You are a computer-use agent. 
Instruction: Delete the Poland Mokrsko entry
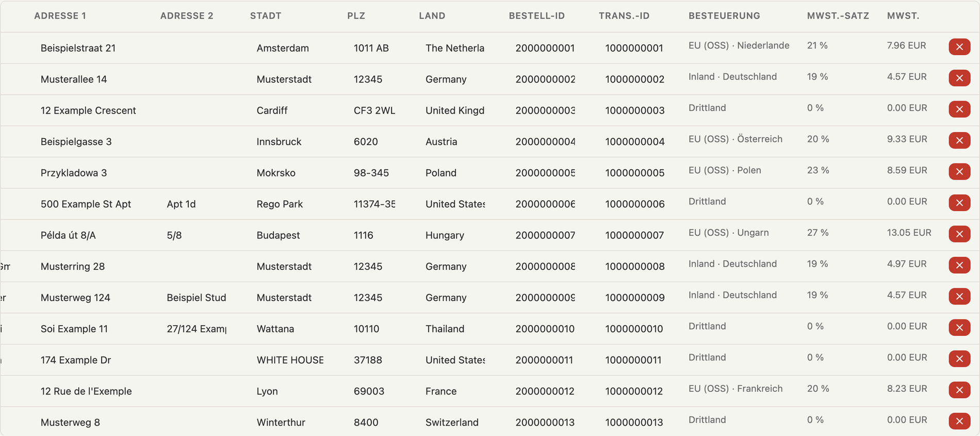tap(959, 172)
